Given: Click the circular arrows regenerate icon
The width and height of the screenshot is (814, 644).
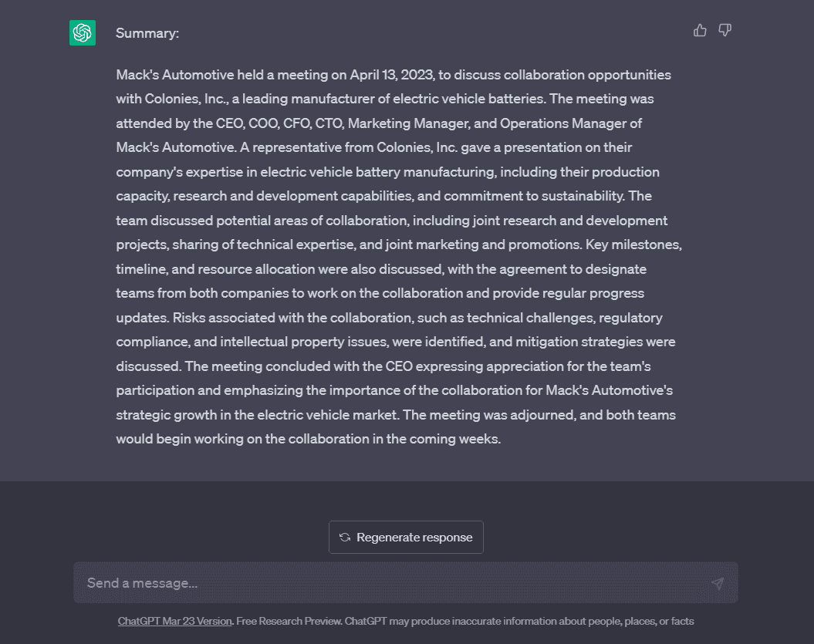Looking at the screenshot, I should [345, 538].
